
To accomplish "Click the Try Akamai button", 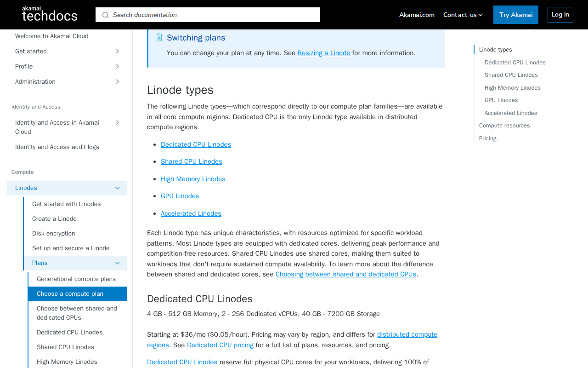I will [516, 15].
